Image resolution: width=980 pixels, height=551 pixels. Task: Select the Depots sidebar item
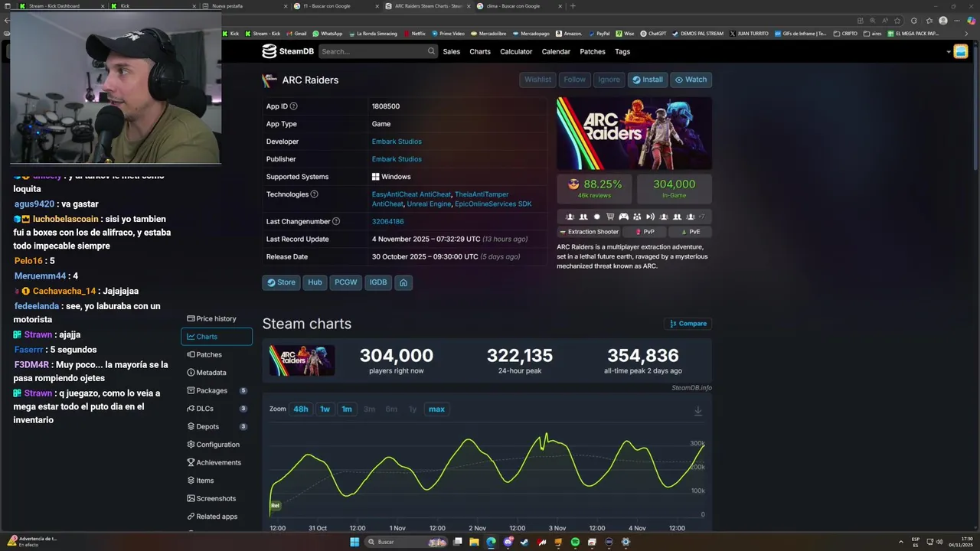[217, 426]
